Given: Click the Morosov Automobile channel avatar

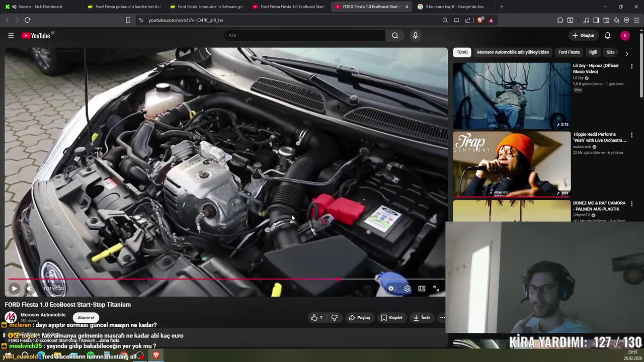Looking at the screenshot, I should [x=11, y=318].
